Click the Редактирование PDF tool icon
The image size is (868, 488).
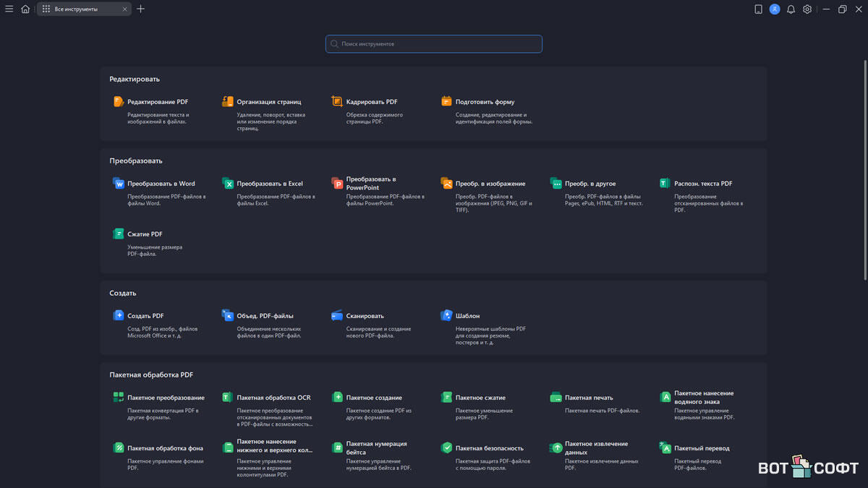[119, 102]
